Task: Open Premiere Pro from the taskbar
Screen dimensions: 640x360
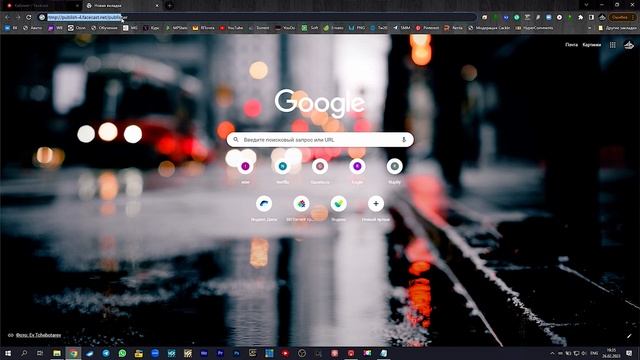Action: click(220, 353)
